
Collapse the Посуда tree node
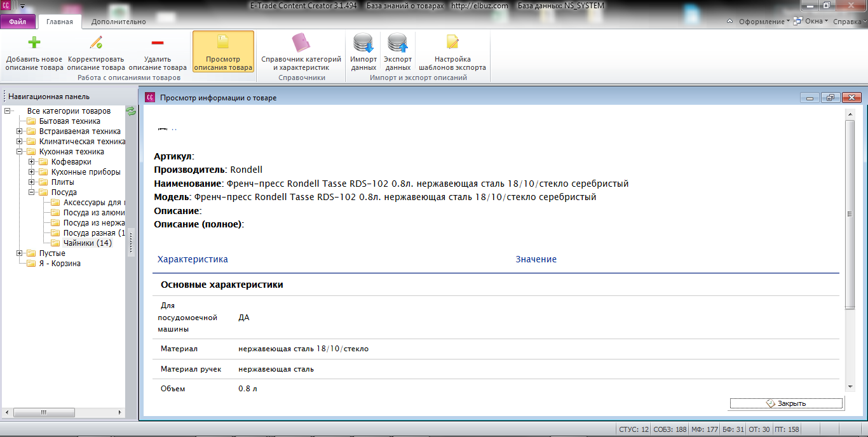(x=31, y=192)
